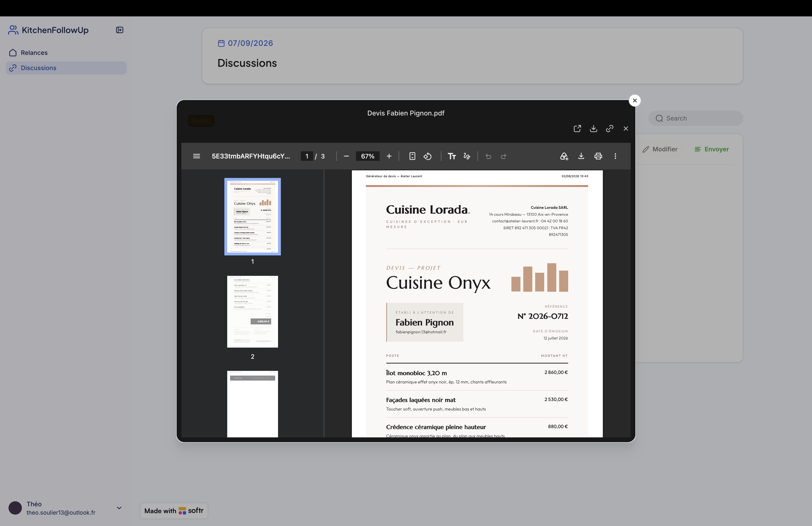Undo the last annotation
812x526 pixels.
click(x=489, y=156)
